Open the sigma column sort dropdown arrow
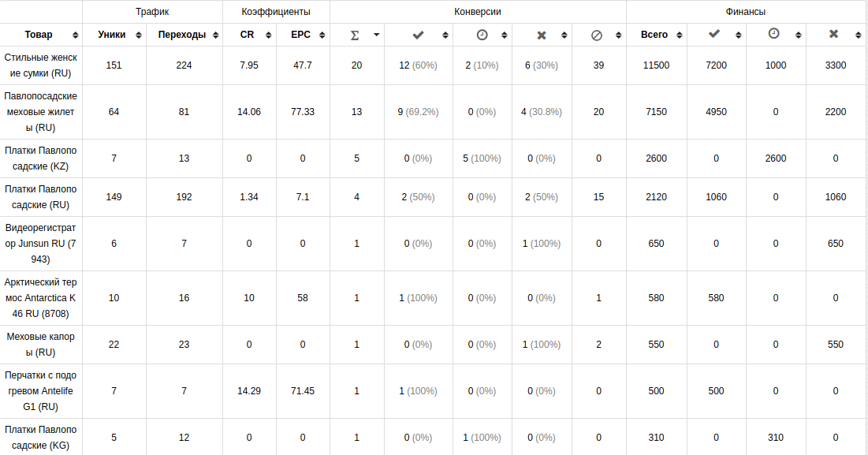The image size is (868, 455). pos(376,35)
